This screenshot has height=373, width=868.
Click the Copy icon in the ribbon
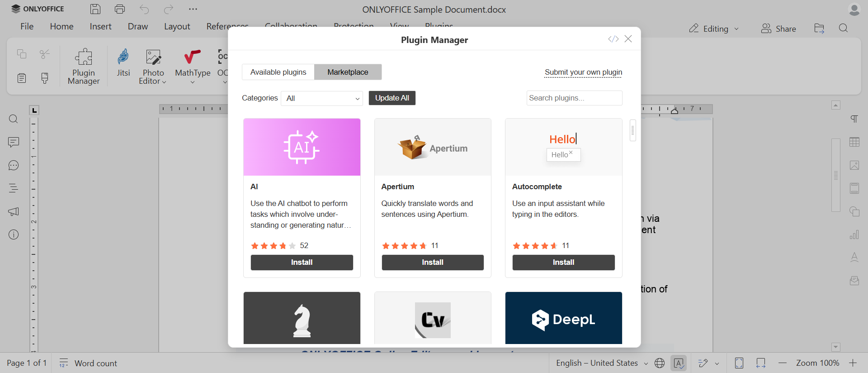(x=21, y=54)
